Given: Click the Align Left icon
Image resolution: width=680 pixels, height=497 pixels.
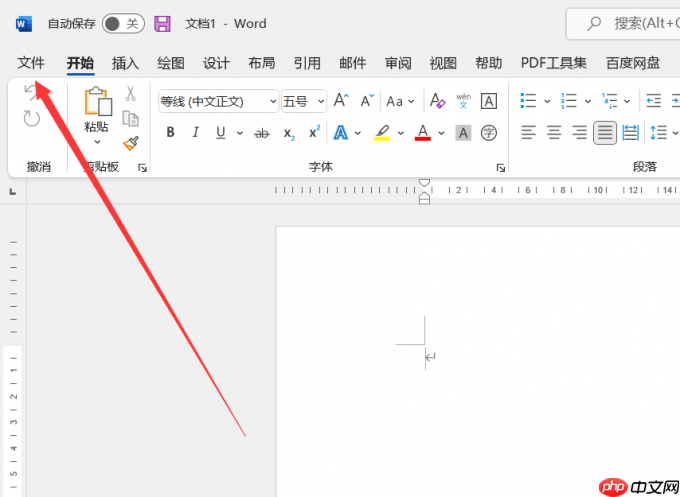Looking at the screenshot, I should tap(528, 132).
